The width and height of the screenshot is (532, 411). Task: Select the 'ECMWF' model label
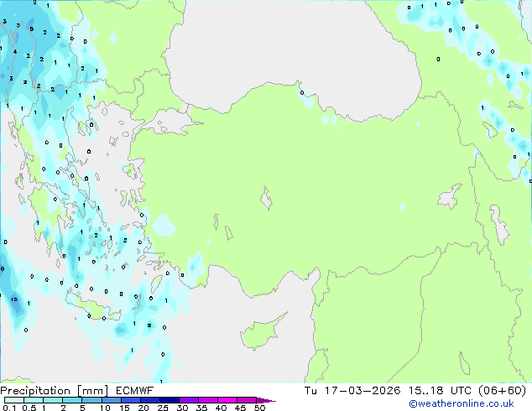coord(134,391)
